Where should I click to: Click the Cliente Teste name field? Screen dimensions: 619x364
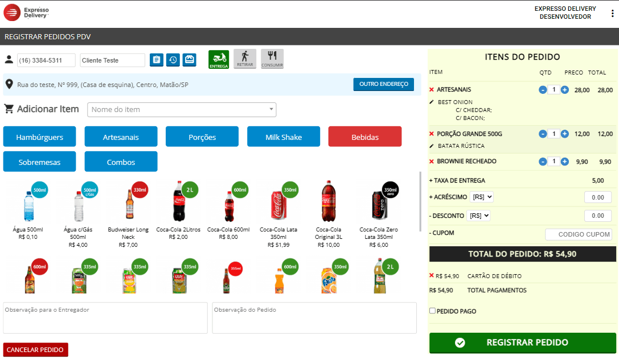click(x=113, y=60)
